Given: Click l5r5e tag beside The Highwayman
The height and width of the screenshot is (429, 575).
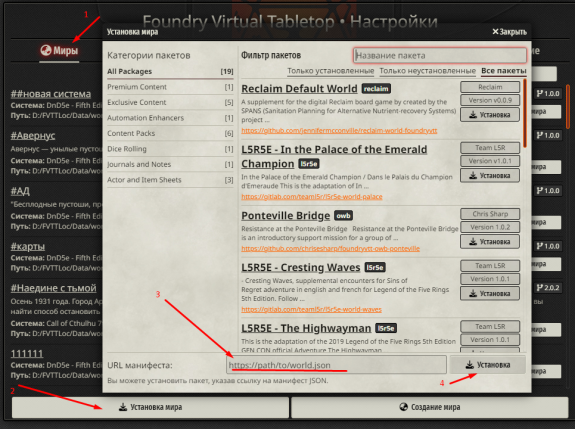Looking at the screenshot, I should [x=386, y=328].
